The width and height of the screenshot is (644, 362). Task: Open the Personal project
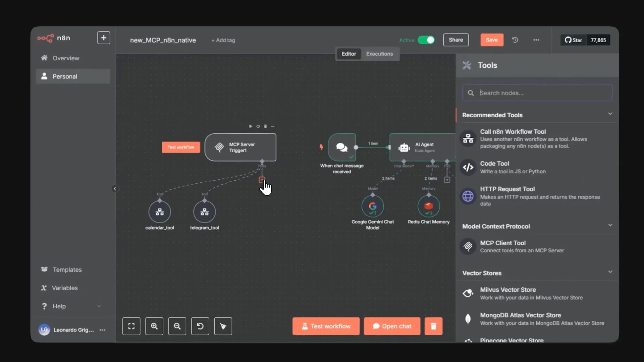73,76
